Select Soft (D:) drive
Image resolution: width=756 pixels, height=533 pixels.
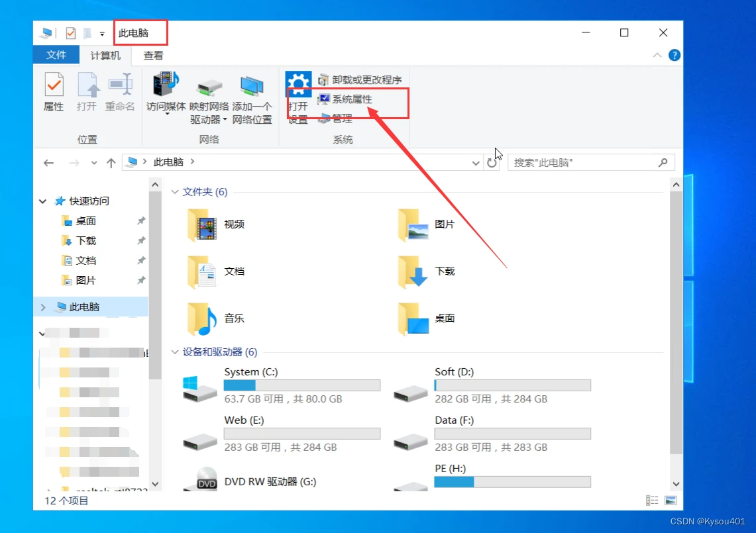click(x=492, y=385)
